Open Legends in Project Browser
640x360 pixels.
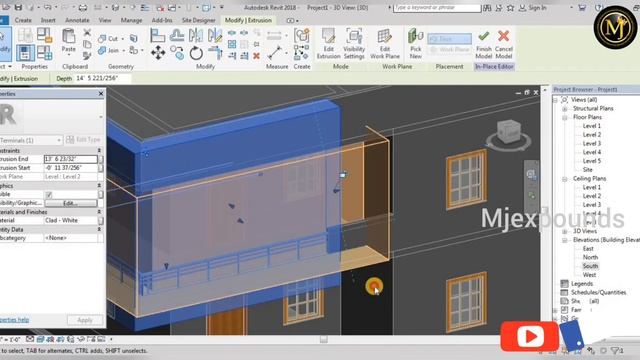(x=582, y=284)
